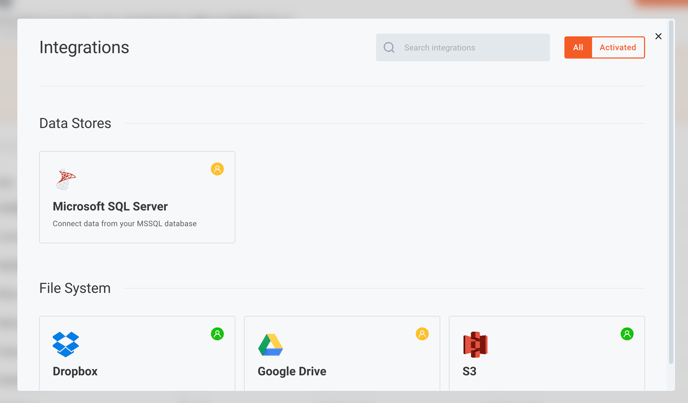The width and height of the screenshot is (688, 403).
Task: Click the Data Stores section heading
Action: click(75, 123)
